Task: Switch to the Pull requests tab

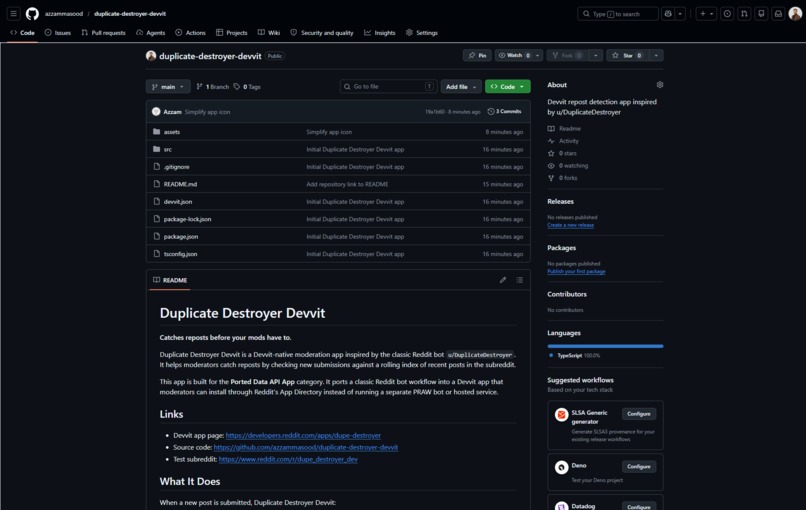Action: 103,33
